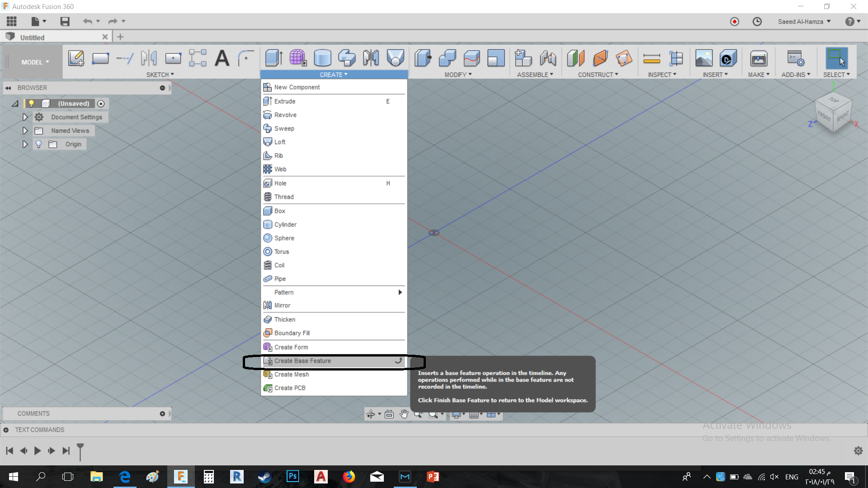Viewport: 868px width, 488px height.
Task: Collapse the Browser panel arrows
Action: [x=8, y=88]
